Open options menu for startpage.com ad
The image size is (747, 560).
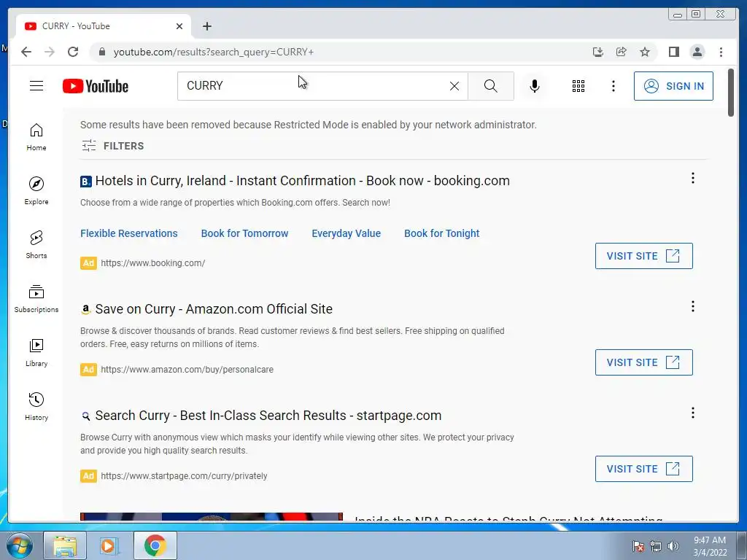point(693,413)
